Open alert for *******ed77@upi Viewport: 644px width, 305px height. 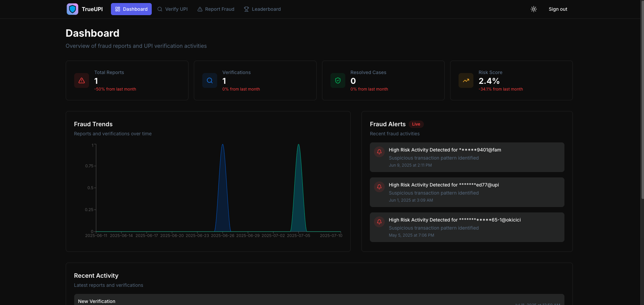click(x=467, y=192)
